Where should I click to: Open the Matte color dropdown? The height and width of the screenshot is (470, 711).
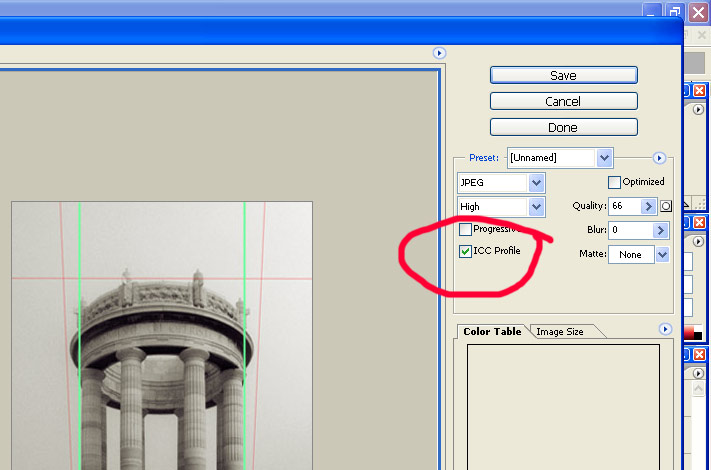[662, 255]
